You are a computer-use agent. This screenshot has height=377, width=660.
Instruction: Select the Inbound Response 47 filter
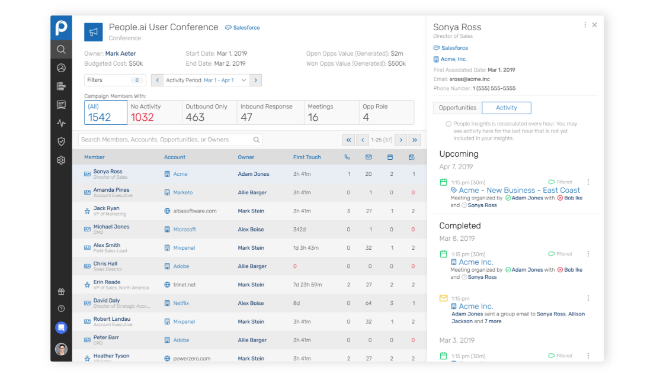[271, 112]
